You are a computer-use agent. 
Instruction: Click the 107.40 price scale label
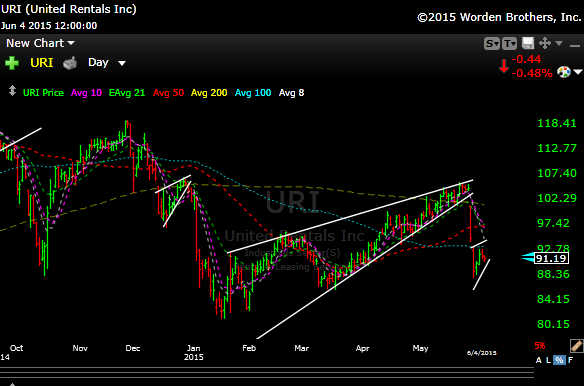click(557, 173)
